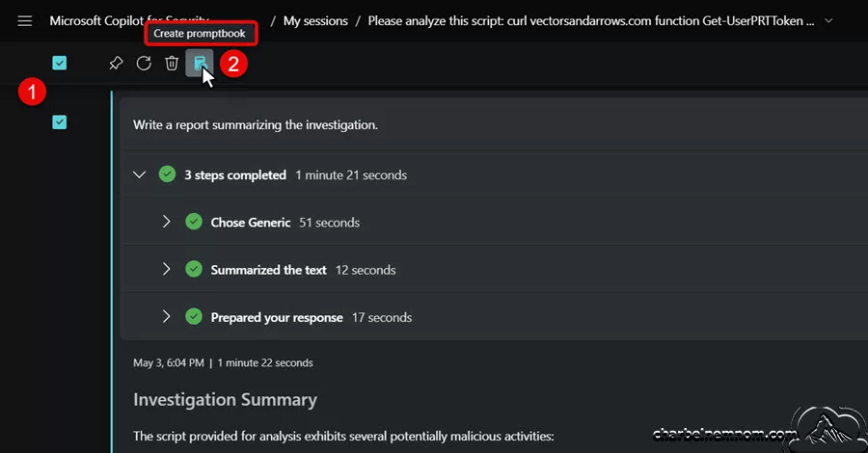Expand the Chose Generic step

tap(166, 222)
